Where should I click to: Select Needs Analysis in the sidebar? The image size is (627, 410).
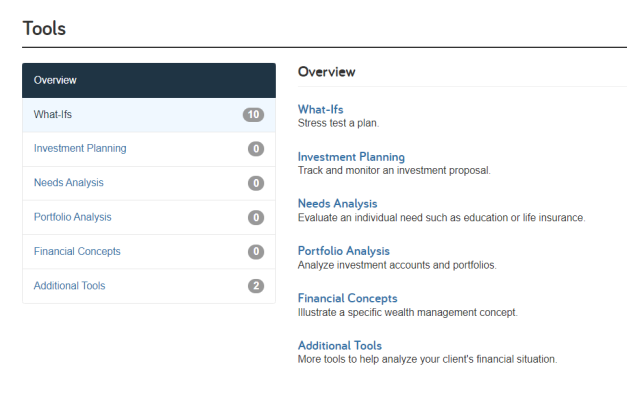pos(149,183)
